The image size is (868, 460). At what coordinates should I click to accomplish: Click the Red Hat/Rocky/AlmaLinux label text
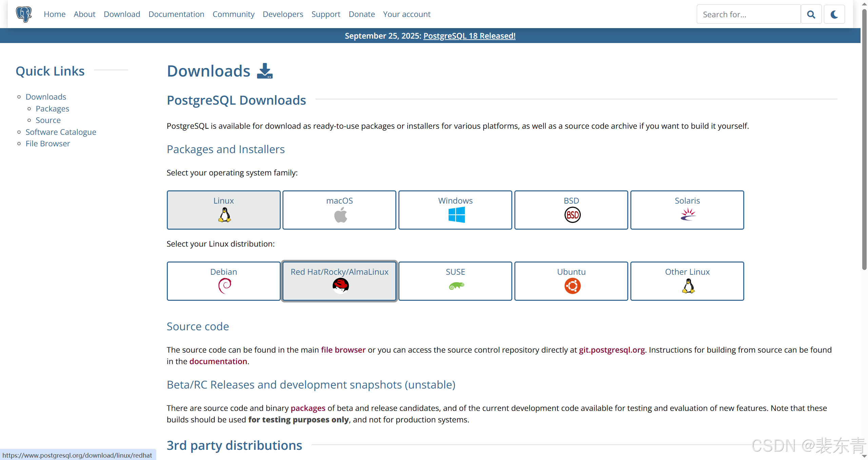(339, 272)
